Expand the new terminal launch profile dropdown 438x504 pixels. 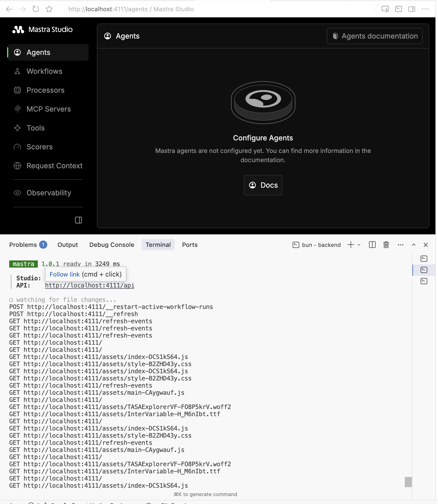[x=359, y=245]
